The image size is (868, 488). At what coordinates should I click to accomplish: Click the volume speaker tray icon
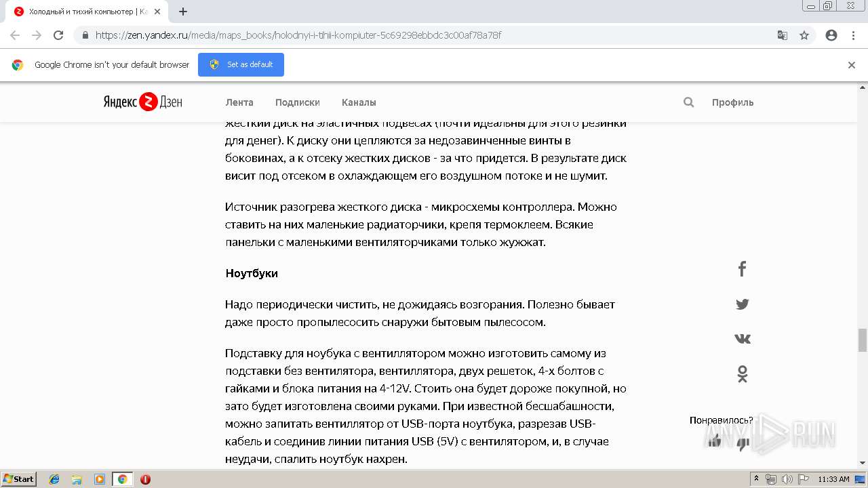pyautogui.click(x=787, y=479)
